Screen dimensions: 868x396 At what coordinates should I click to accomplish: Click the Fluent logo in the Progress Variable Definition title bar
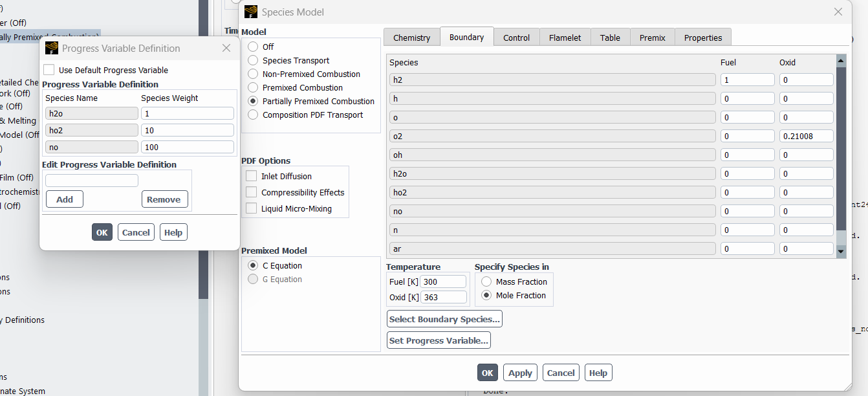click(52, 48)
